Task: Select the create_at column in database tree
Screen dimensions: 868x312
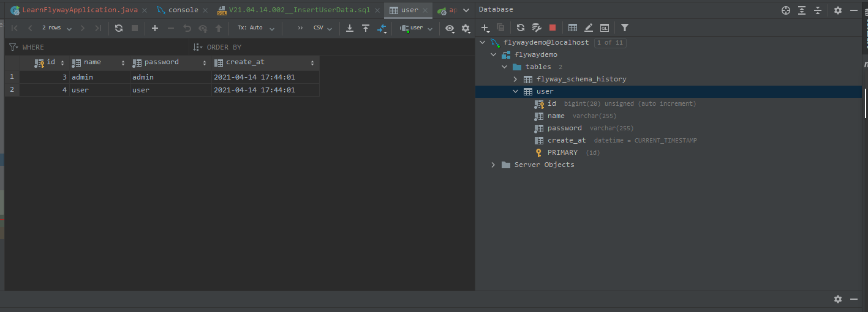Action: 567,141
